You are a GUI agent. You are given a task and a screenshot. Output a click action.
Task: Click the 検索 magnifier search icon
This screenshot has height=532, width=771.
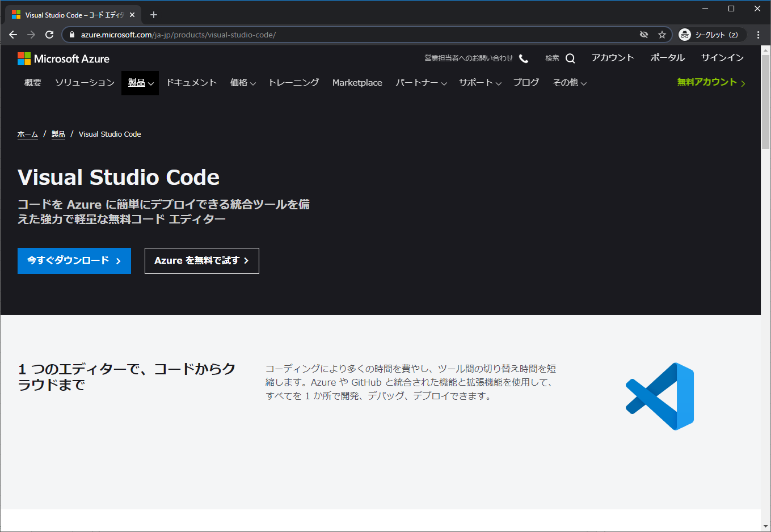(570, 58)
